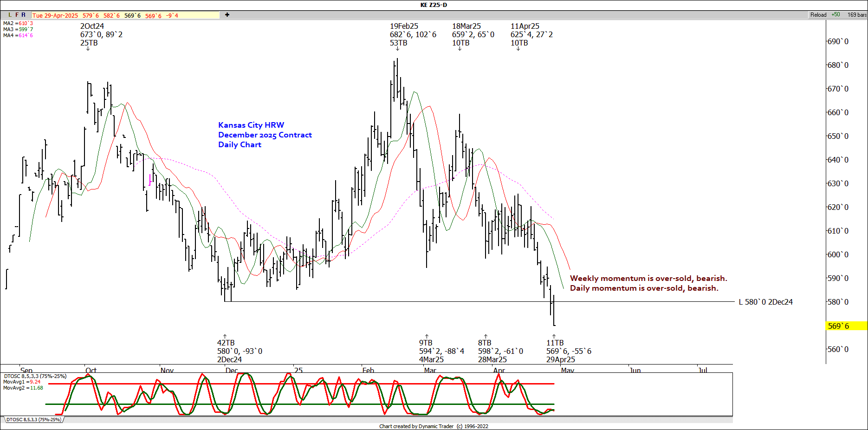
Task: Click the 19Feb25 swing high annotation
Action: click(413, 34)
